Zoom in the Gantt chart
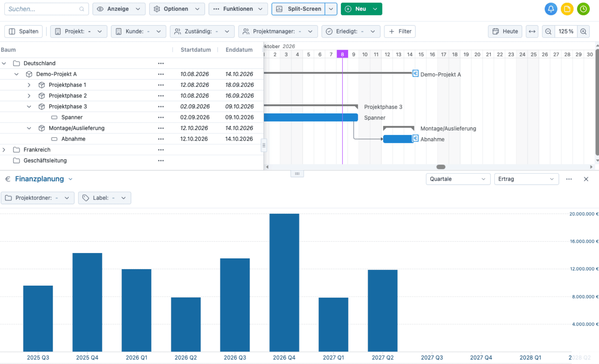This screenshot has width=599, height=364. [x=583, y=31]
